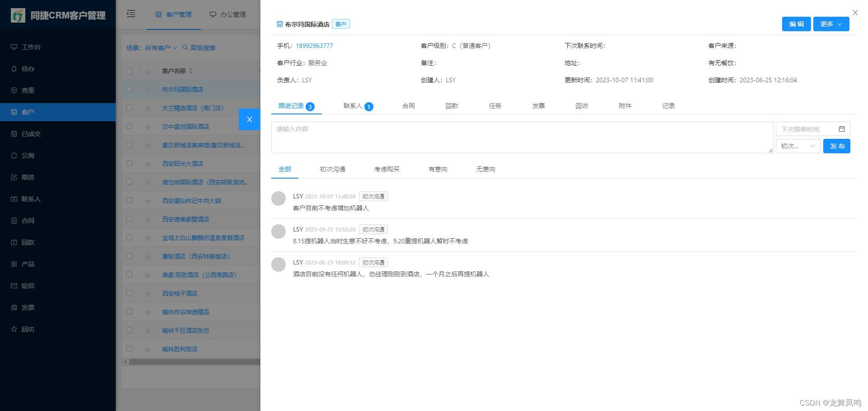868x411 pixels.
Task: Close the detail drawer with the blue X
Action: pyautogui.click(x=249, y=119)
